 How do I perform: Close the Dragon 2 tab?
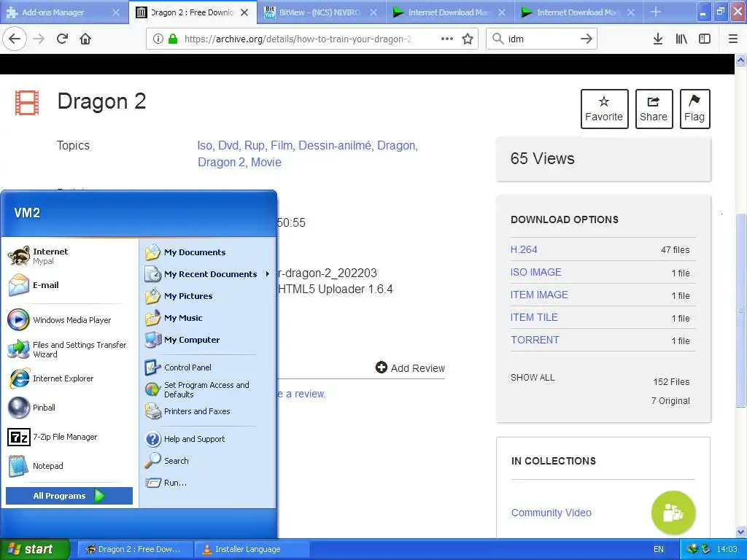coord(244,12)
